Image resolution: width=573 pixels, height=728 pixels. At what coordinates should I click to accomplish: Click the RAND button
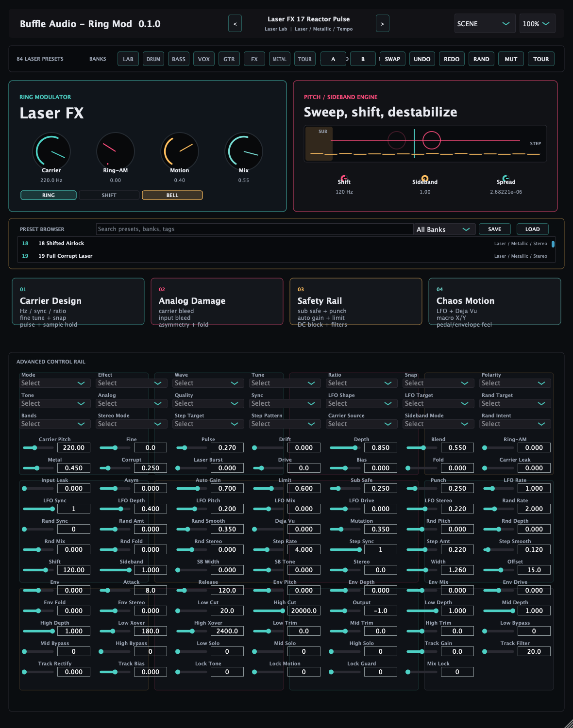click(481, 59)
